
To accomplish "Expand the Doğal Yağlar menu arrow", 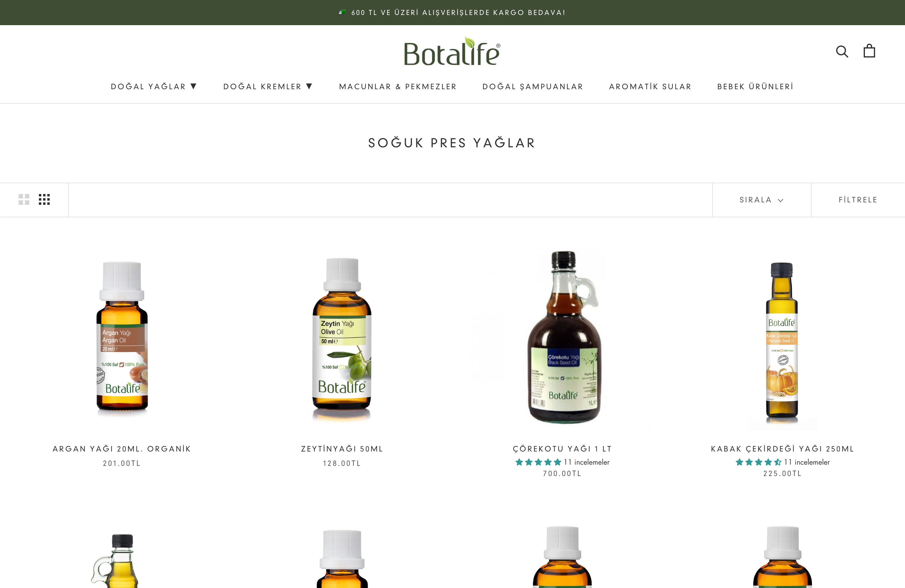I will 194,86.
